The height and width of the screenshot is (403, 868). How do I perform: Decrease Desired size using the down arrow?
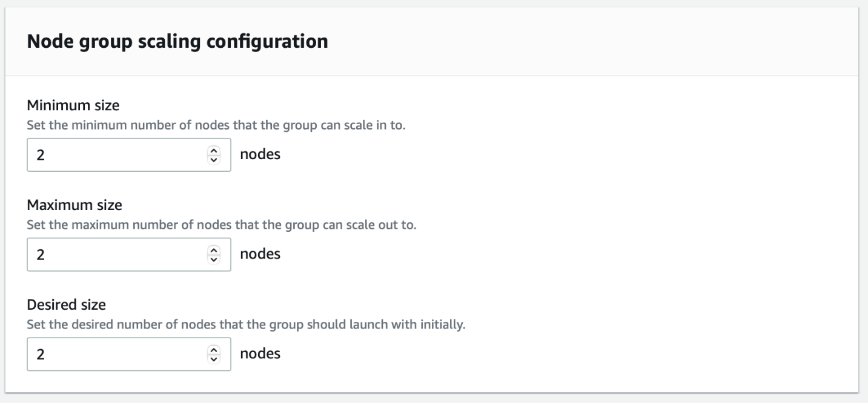click(x=213, y=358)
